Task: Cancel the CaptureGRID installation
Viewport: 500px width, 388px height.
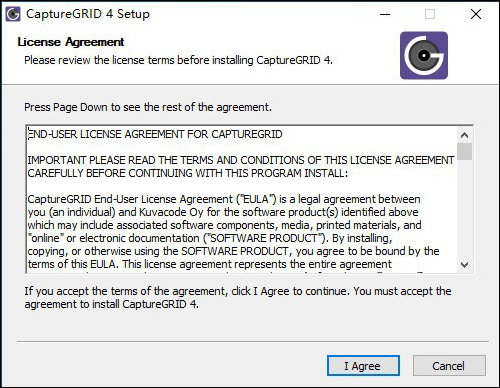Action: click(x=449, y=366)
